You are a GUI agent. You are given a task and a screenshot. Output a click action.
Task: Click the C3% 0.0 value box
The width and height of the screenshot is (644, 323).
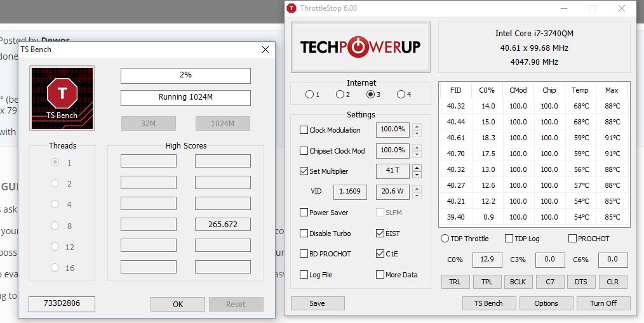point(549,260)
